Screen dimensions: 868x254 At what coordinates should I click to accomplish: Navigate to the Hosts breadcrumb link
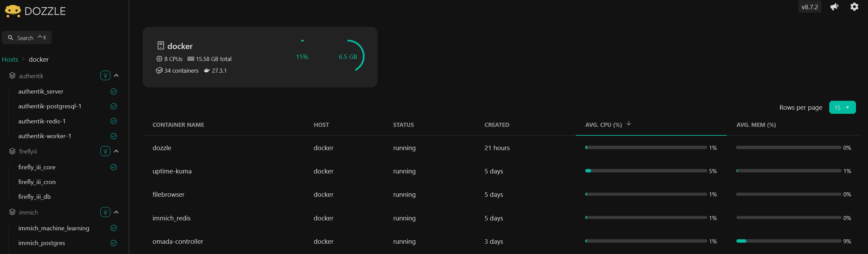(10, 59)
